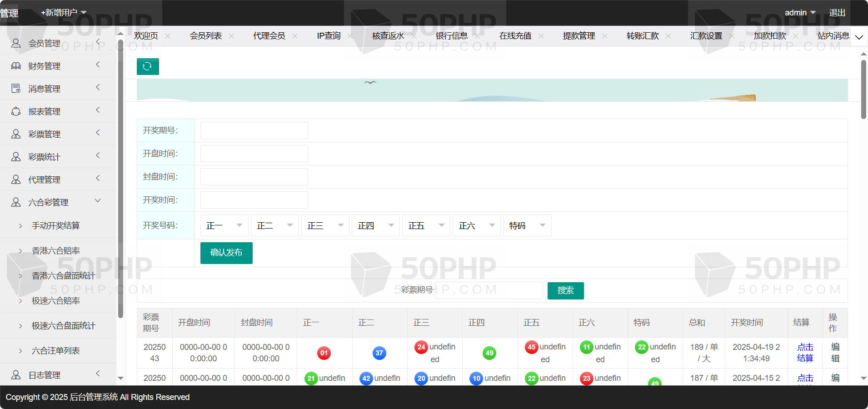Screen dimensions: 868x409
Task: Click the 开奖期号 input field
Action: (x=254, y=130)
